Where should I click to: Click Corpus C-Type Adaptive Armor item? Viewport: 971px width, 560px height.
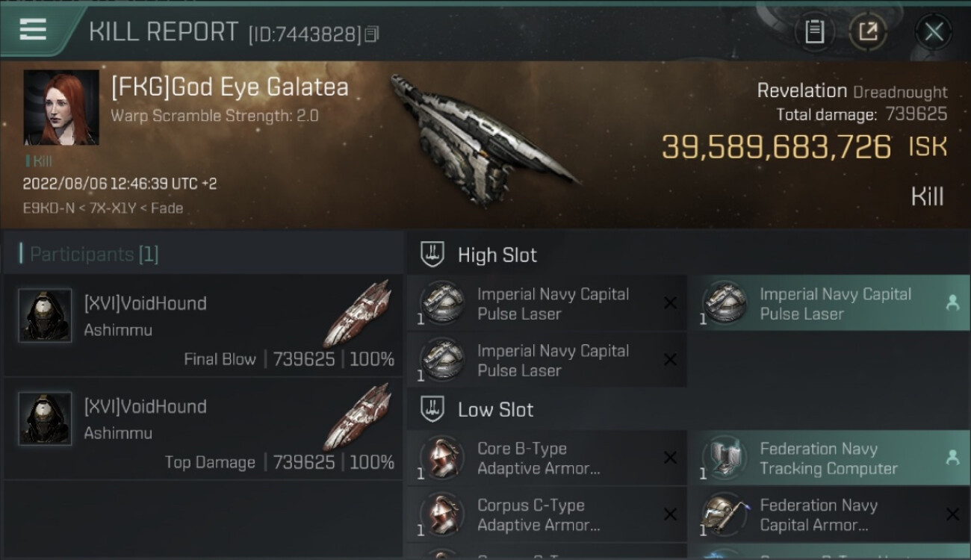point(547,515)
